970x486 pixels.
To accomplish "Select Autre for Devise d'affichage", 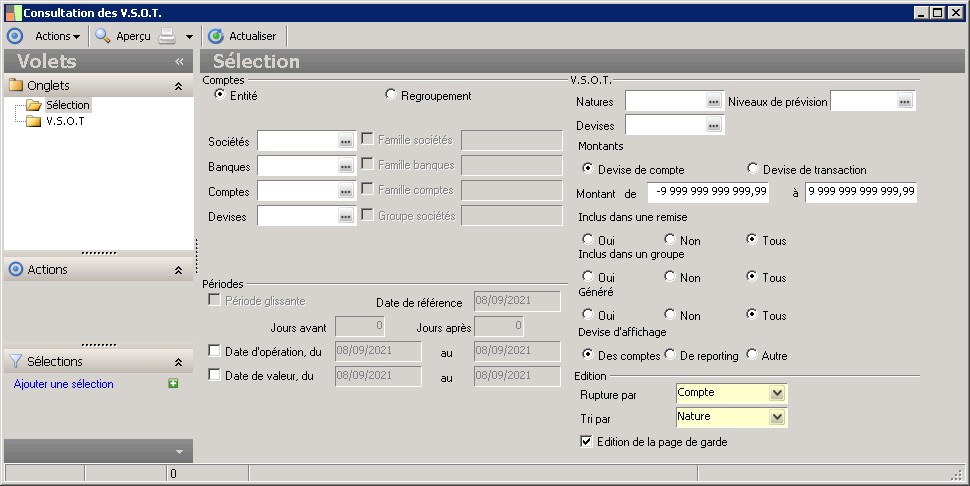I will point(752,354).
